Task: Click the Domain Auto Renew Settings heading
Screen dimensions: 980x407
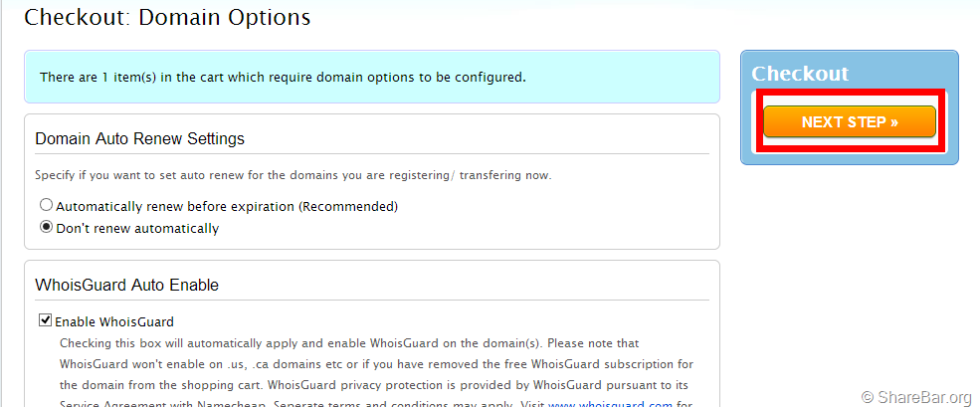Action: point(139,138)
